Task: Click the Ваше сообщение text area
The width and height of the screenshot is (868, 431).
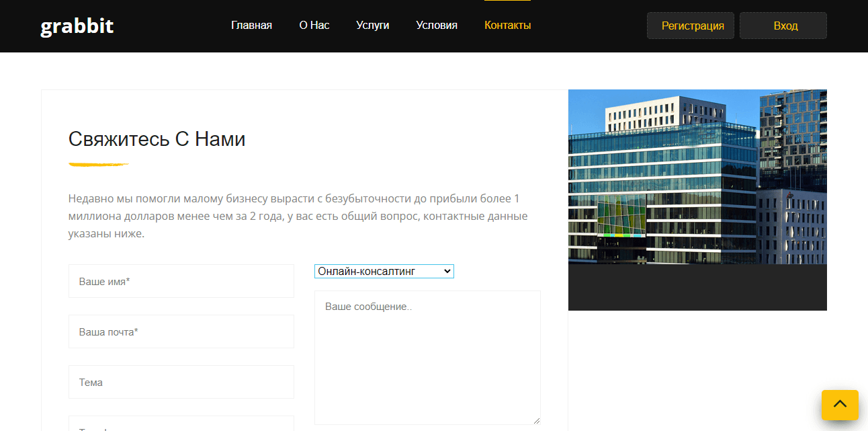Action: point(427,357)
